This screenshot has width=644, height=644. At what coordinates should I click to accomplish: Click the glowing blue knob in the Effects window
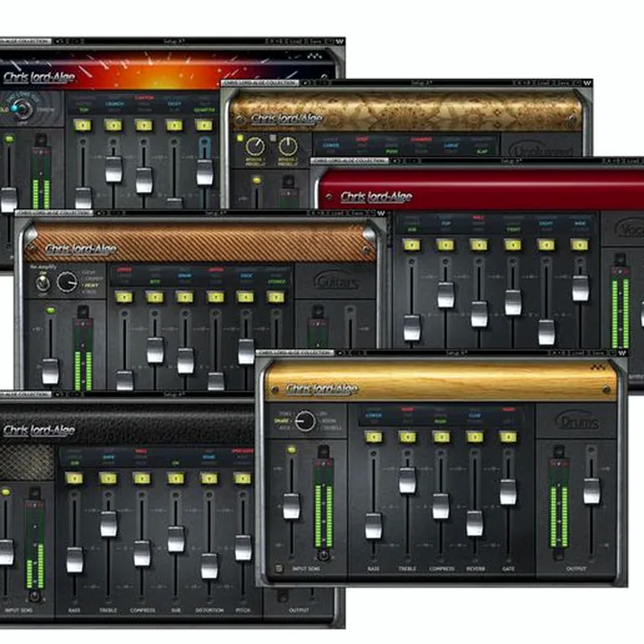[x=21, y=108]
